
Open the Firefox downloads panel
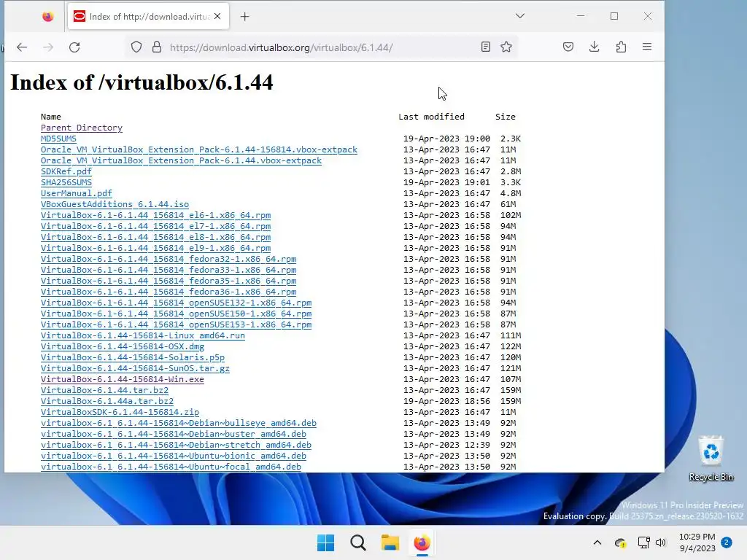tap(594, 47)
